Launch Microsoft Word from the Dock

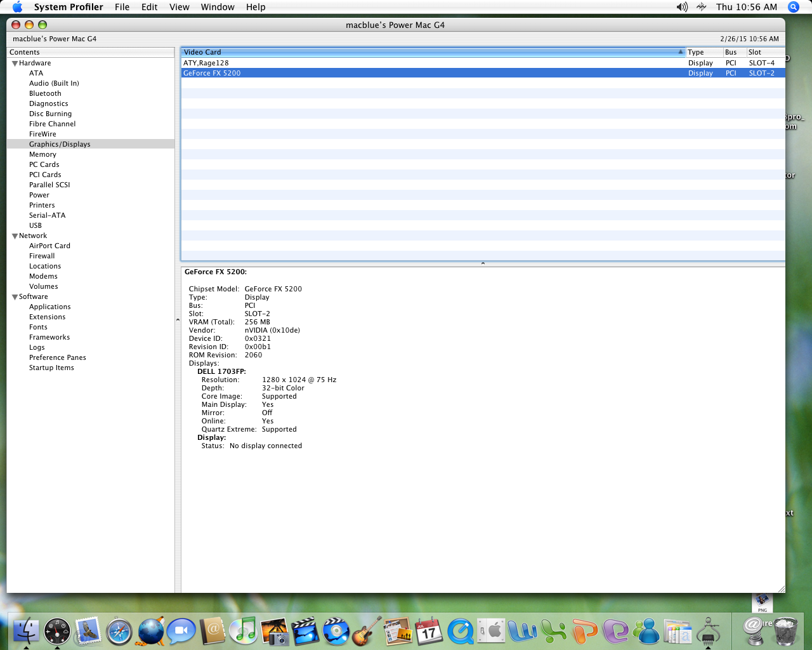click(x=522, y=631)
